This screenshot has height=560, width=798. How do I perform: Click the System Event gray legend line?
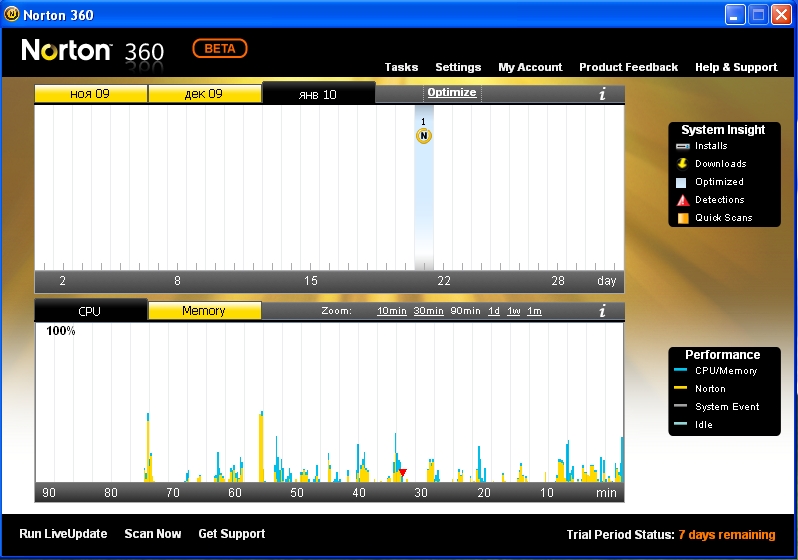[680, 406]
